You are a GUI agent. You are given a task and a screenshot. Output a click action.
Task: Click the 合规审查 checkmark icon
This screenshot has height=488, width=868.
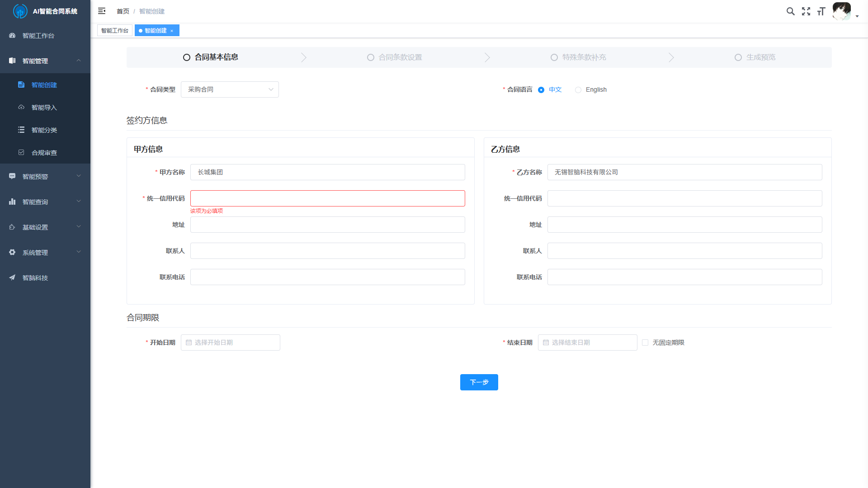coord(21,153)
